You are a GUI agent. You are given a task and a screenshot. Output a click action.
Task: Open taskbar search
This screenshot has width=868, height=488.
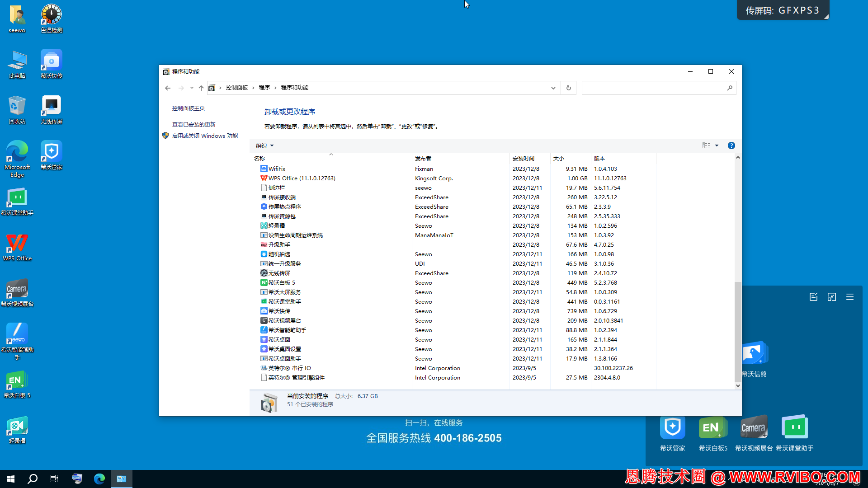pos(33,479)
